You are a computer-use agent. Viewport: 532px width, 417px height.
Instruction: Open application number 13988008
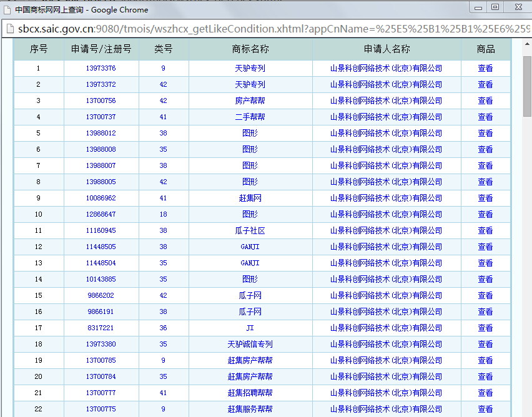click(101, 149)
